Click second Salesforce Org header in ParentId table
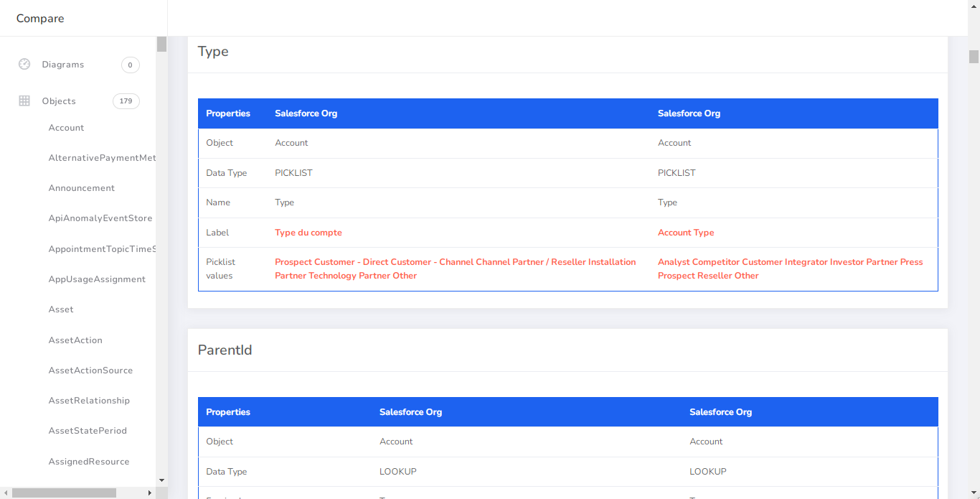The height and width of the screenshot is (499, 980). point(720,412)
